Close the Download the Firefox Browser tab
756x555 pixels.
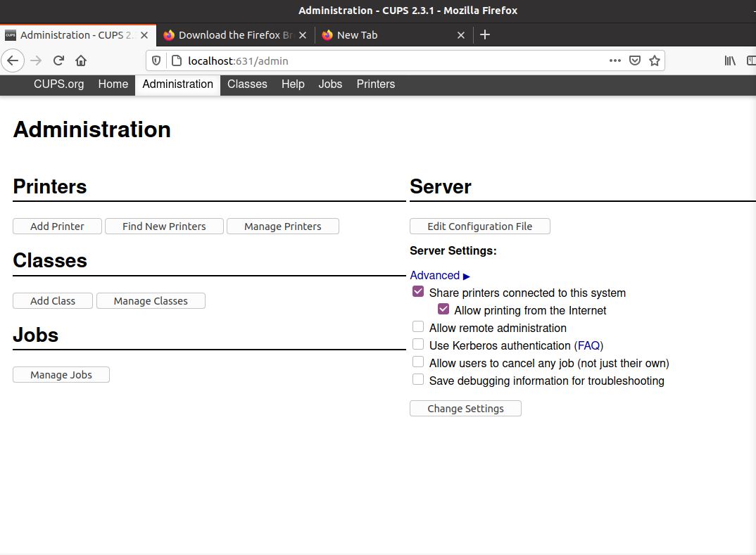(302, 35)
